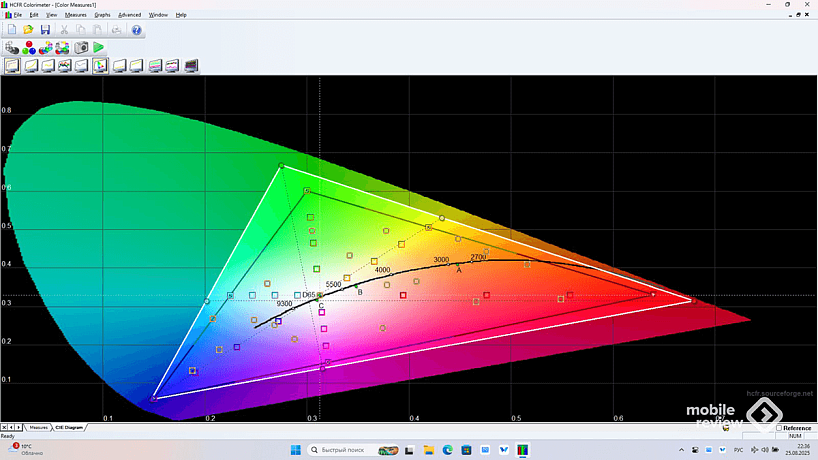Click the Open file folder icon
This screenshot has width=818, height=460.
(x=28, y=30)
